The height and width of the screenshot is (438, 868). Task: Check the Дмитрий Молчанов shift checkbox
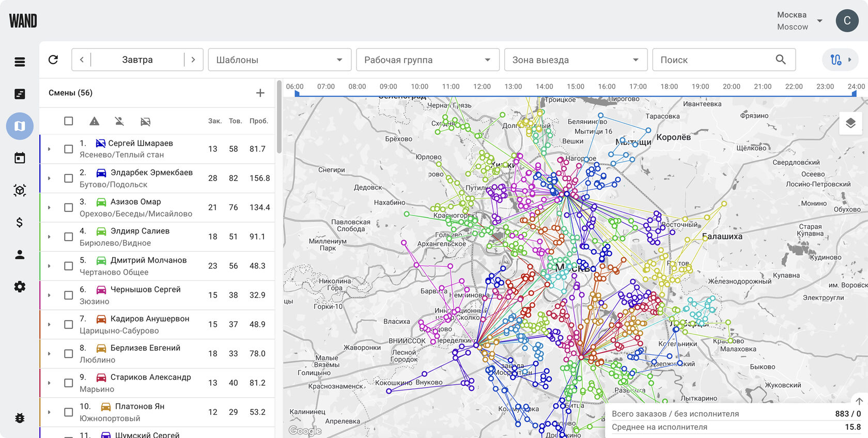point(68,266)
